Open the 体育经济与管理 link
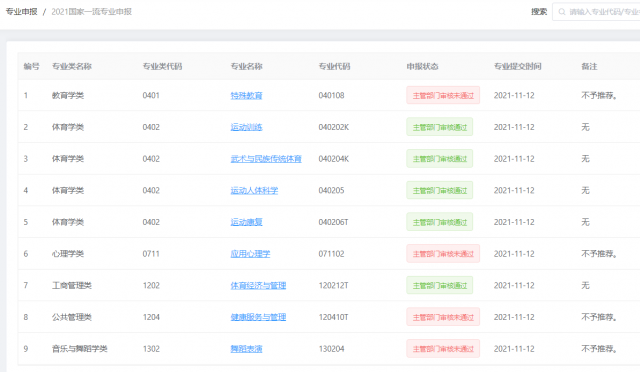The height and width of the screenshot is (372, 640). click(258, 285)
